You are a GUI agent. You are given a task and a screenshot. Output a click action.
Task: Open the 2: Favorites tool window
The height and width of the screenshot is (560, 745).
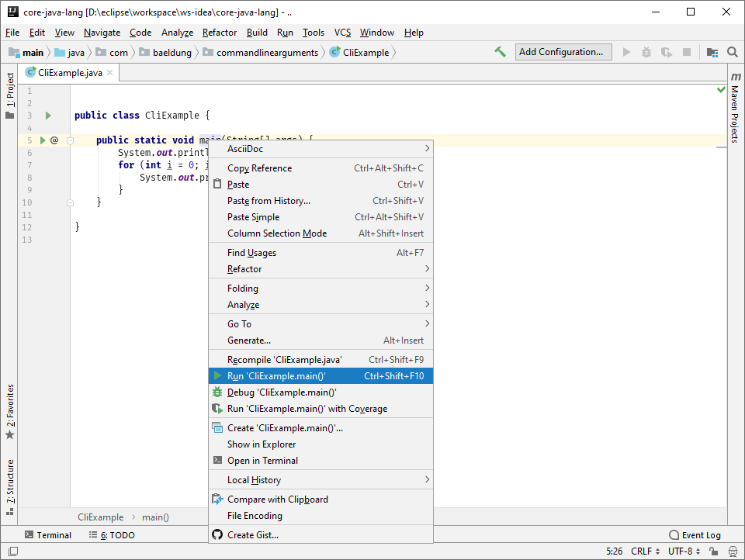[x=9, y=412]
